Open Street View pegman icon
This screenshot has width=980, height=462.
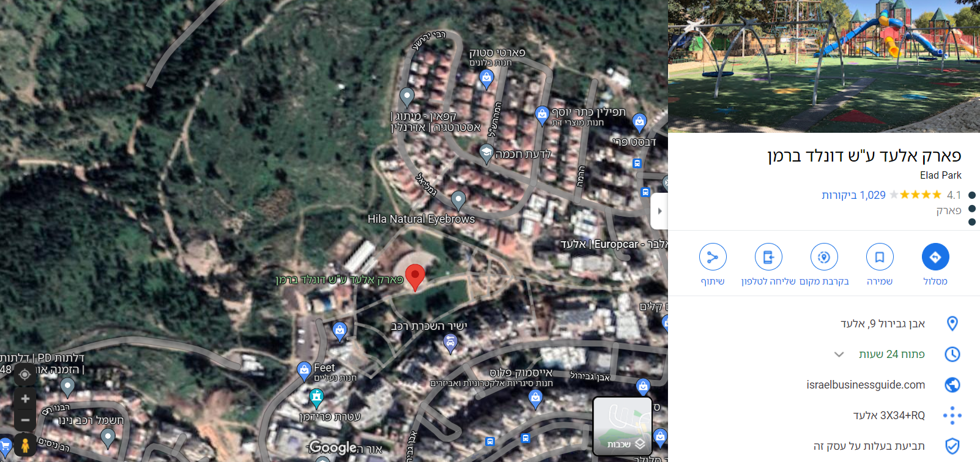coord(25,445)
